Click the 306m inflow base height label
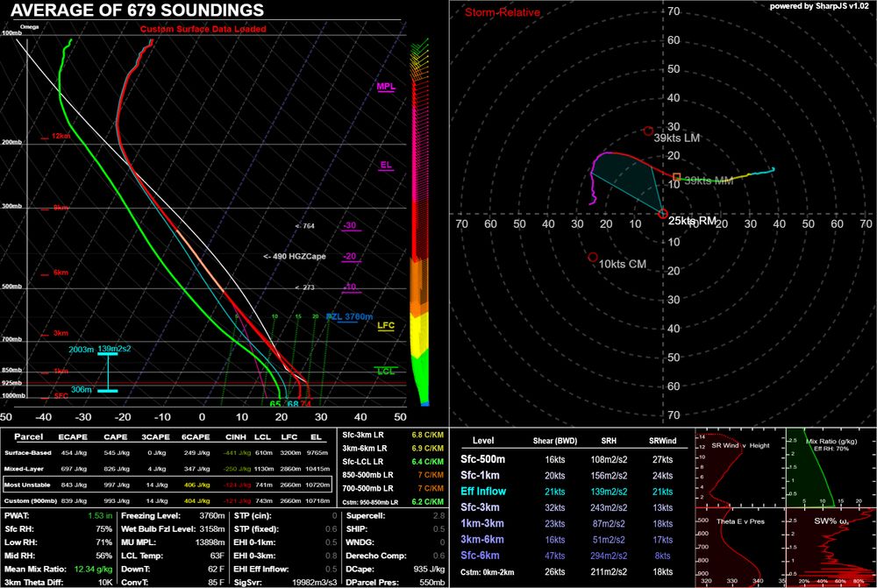The image size is (877, 588). pos(81,390)
